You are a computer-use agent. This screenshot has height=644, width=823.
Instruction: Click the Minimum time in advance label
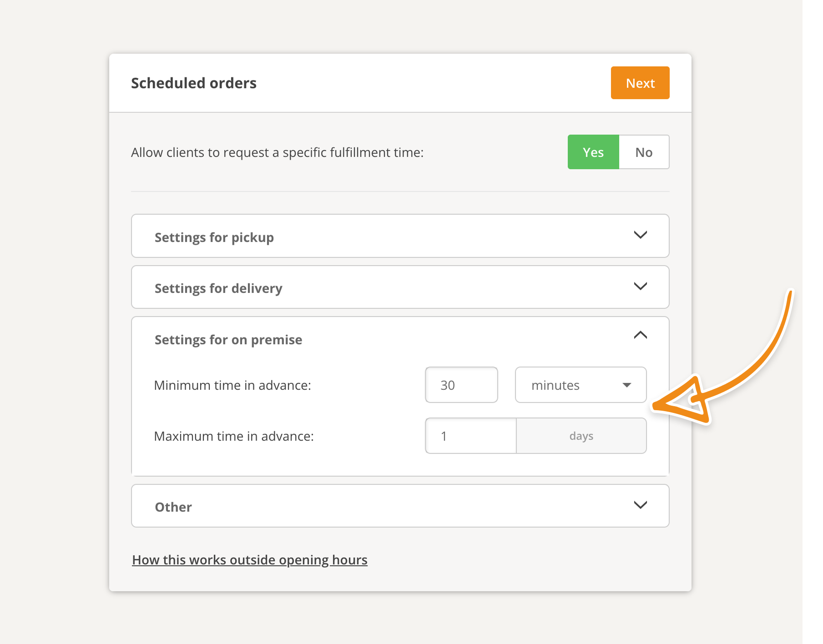coord(232,385)
